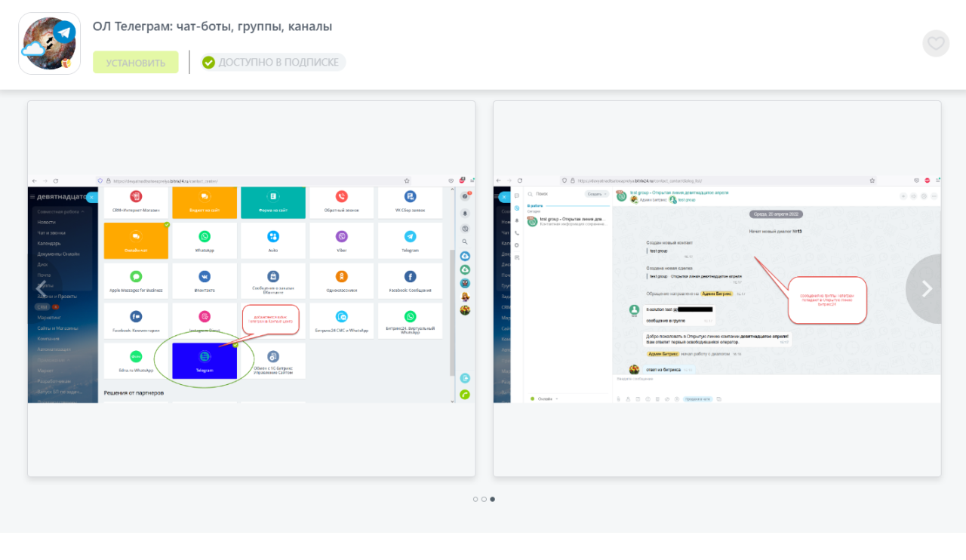Select the second carousel pagination dot

tap(484, 499)
